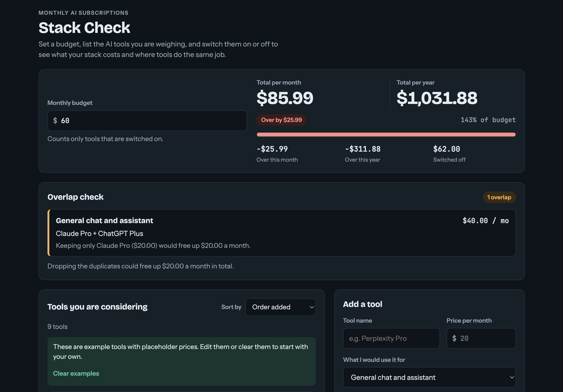The width and height of the screenshot is (563, 392).
Task: Click the -$311.88 over this year value
Action: click(363, 149)
